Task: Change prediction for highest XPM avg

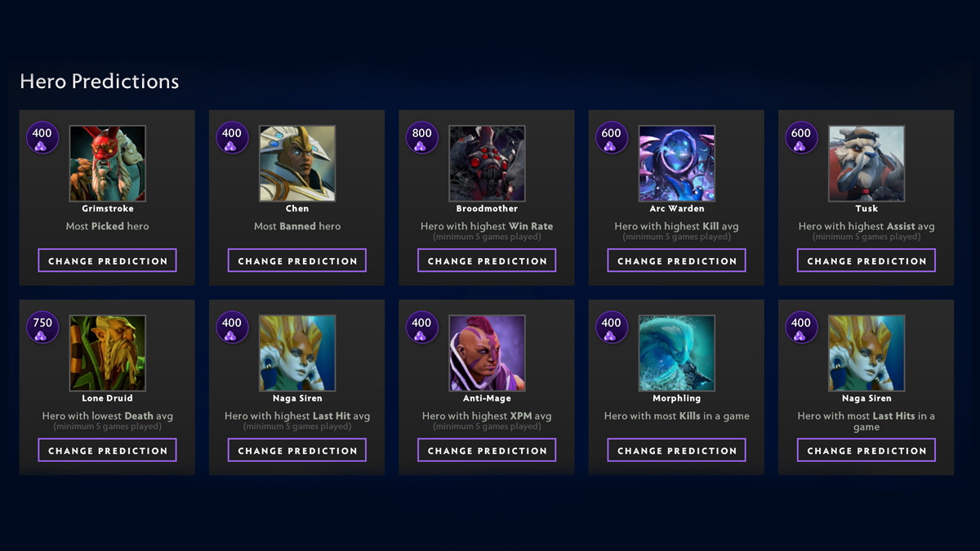Action: [487, 451]
